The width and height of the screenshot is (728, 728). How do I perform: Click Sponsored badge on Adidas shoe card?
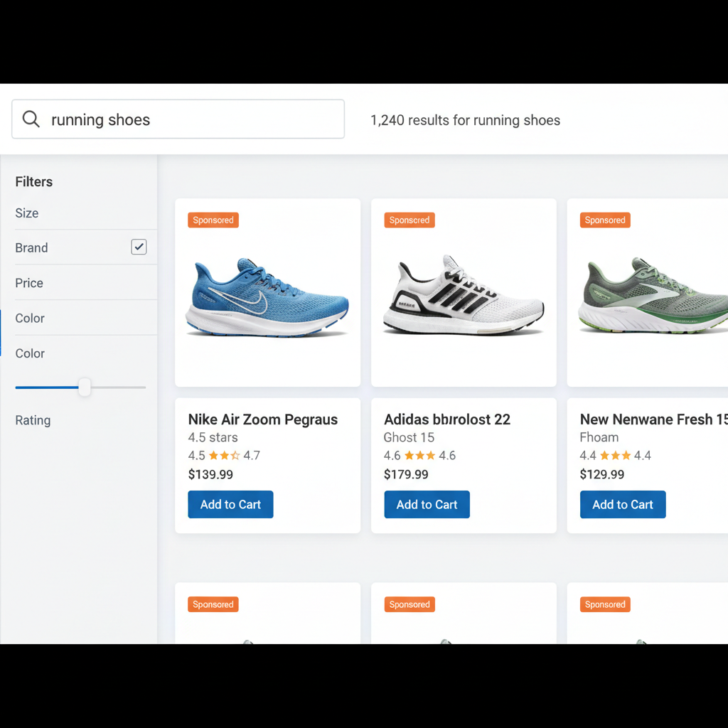point(409,220)
